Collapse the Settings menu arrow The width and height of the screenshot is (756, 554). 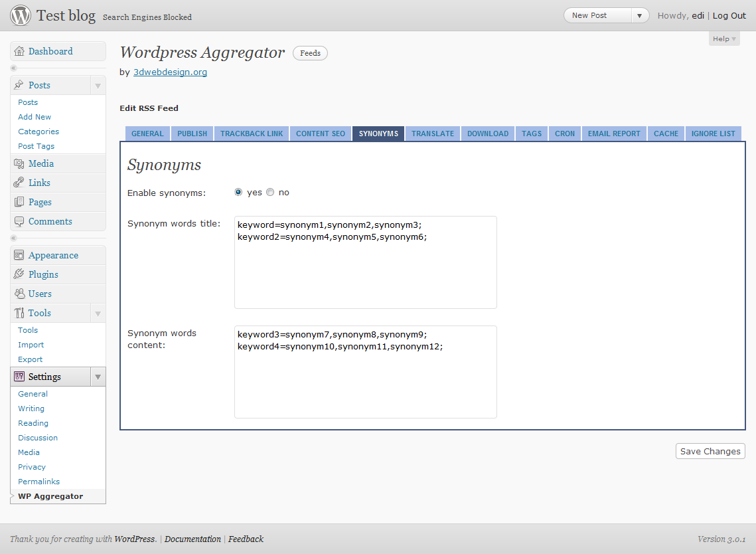[98, 377]
